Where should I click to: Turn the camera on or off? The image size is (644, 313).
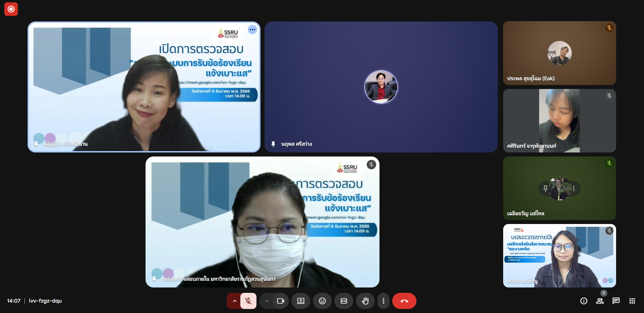280,301
